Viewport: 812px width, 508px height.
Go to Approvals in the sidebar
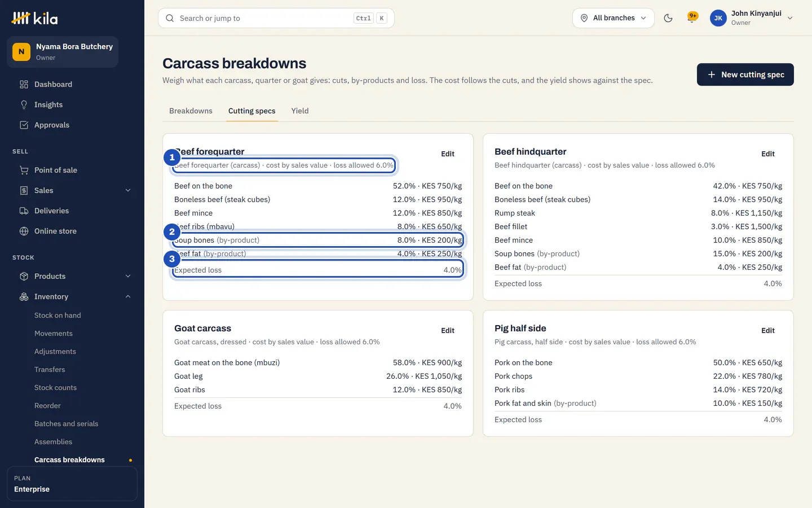[72, 125]
